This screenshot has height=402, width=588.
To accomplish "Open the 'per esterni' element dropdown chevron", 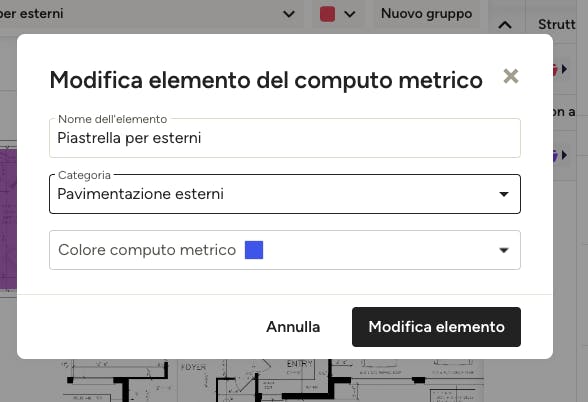I will [x=289, y=14].
